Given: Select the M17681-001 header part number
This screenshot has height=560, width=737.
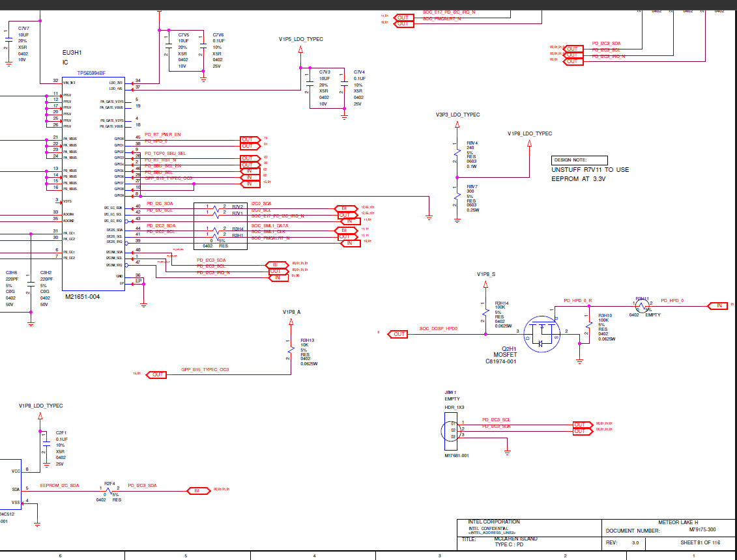Looking at the screenshot, I should (x=456, y=456).
